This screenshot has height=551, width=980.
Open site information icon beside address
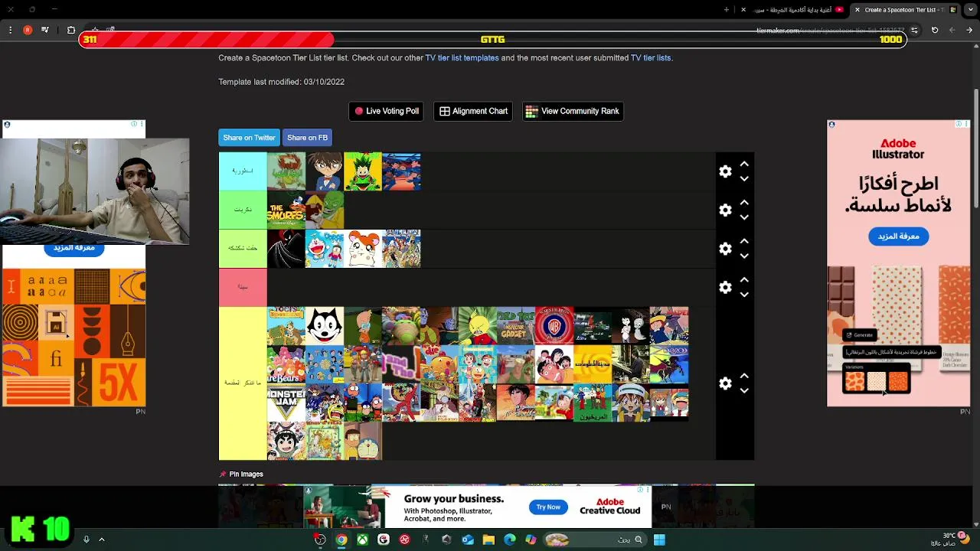pyautogui.click(x=914, y=30)
